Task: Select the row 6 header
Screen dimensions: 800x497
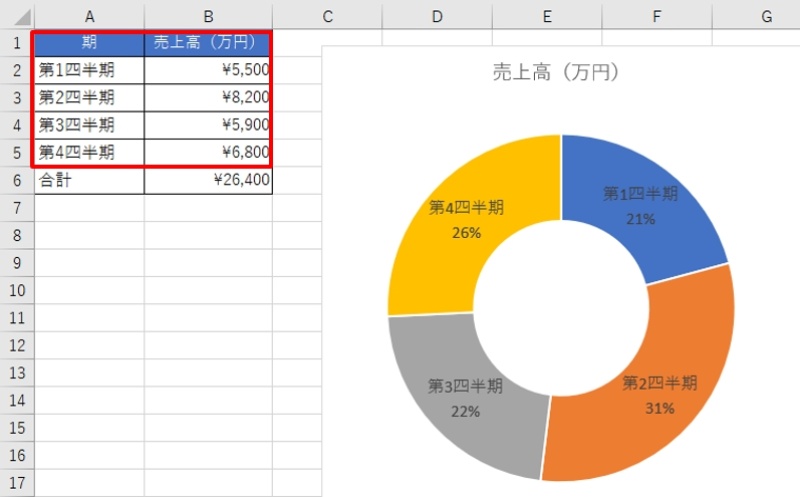Action: pos(17,181)
